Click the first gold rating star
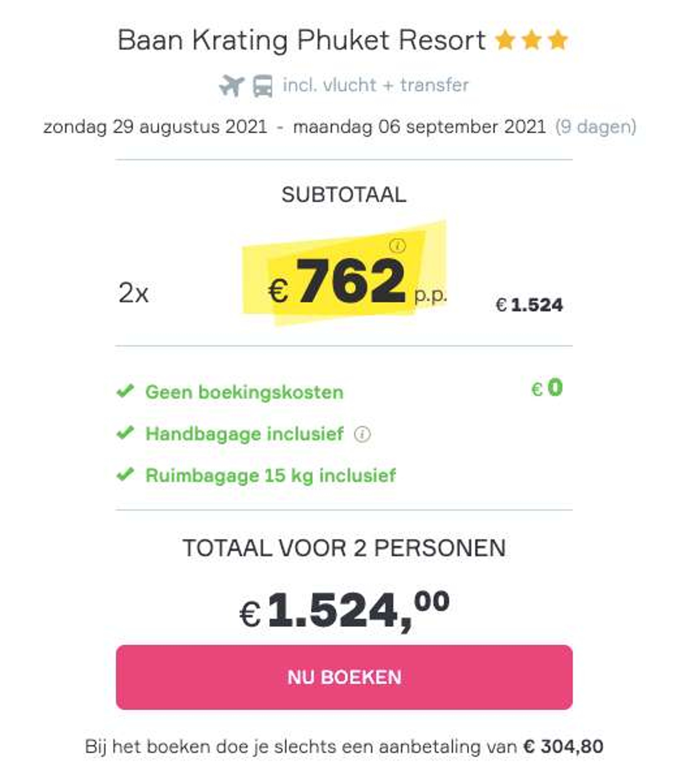This screenshot has height=784, width=686. [505, 40]
